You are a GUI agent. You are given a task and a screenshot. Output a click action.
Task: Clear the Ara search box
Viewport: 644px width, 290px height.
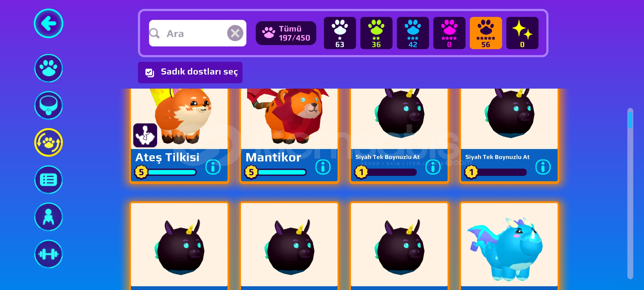click(235, 33)
